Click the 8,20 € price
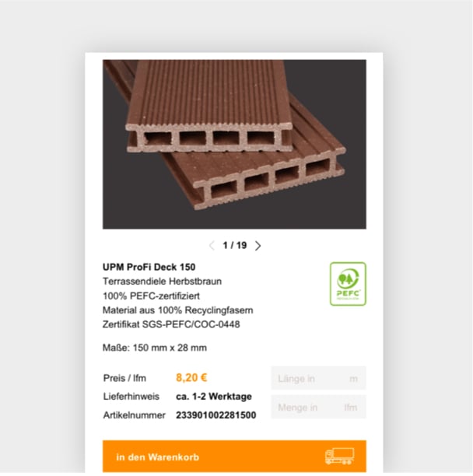473x476 pixels. [x=191, y=378]
